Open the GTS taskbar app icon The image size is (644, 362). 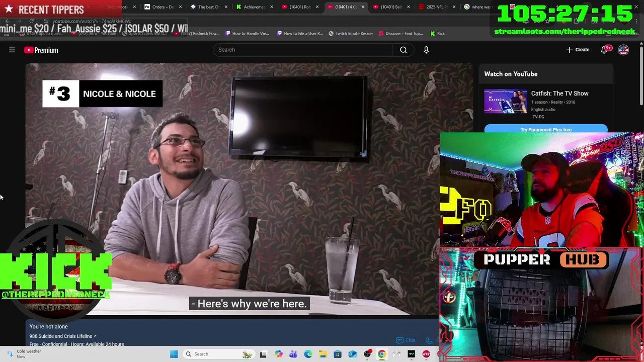[x=426, y=354]
